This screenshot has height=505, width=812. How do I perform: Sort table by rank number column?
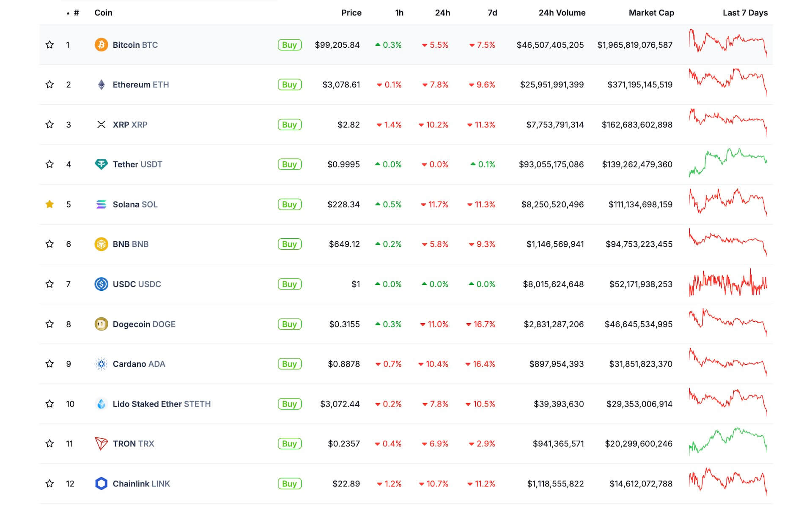(x=73, y=13)
